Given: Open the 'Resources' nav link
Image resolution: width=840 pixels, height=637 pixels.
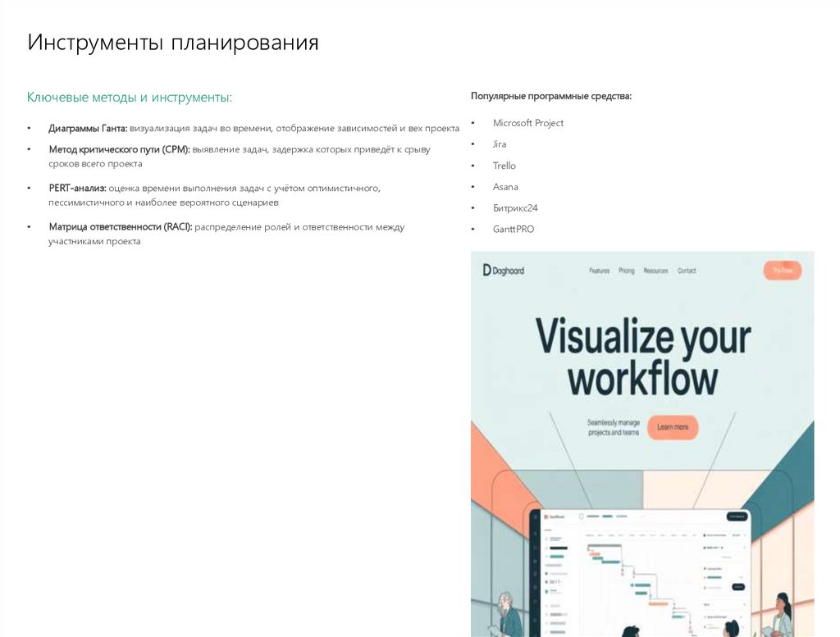Looking at the screenshot, I should 655,271.
